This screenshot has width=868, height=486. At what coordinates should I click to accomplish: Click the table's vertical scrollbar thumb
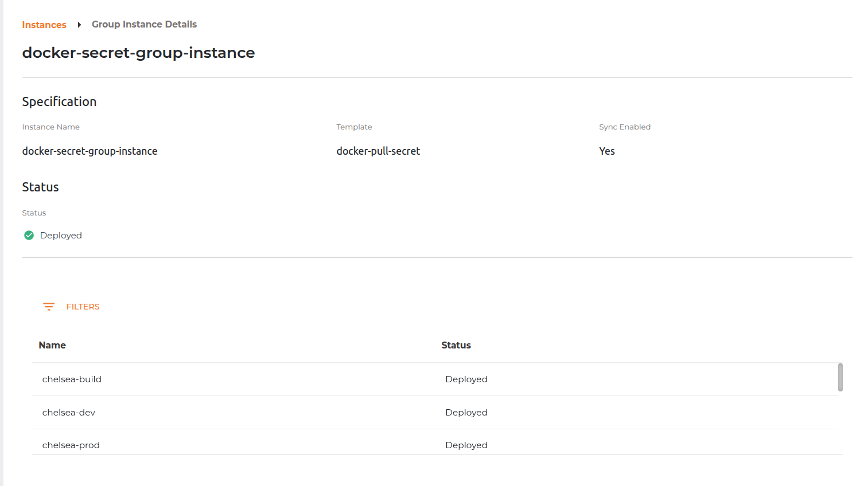(x=840, y=377)
